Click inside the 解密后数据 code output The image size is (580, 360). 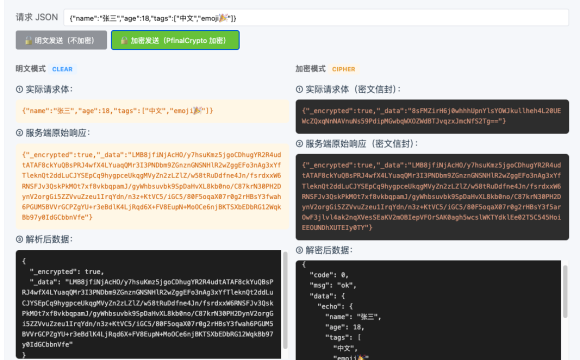428,310
